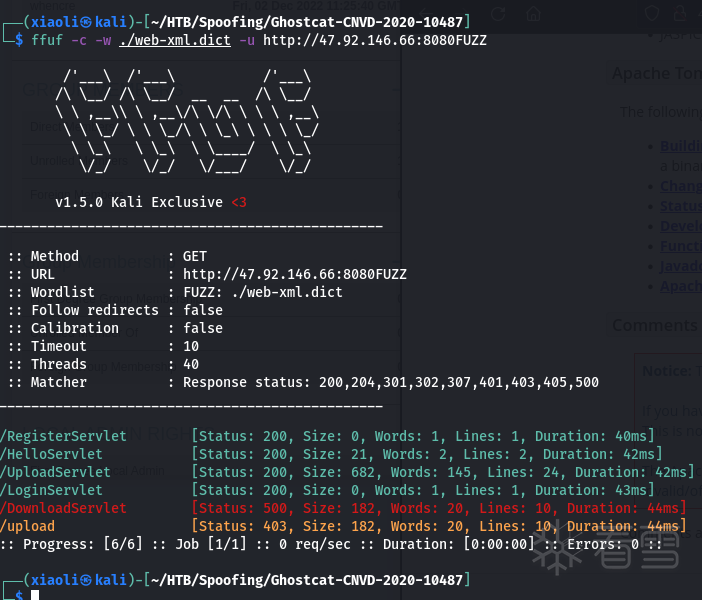Click the /RegisterServlet result path
This screenshot has height=600, width=702.
click(x=64, y=436)
